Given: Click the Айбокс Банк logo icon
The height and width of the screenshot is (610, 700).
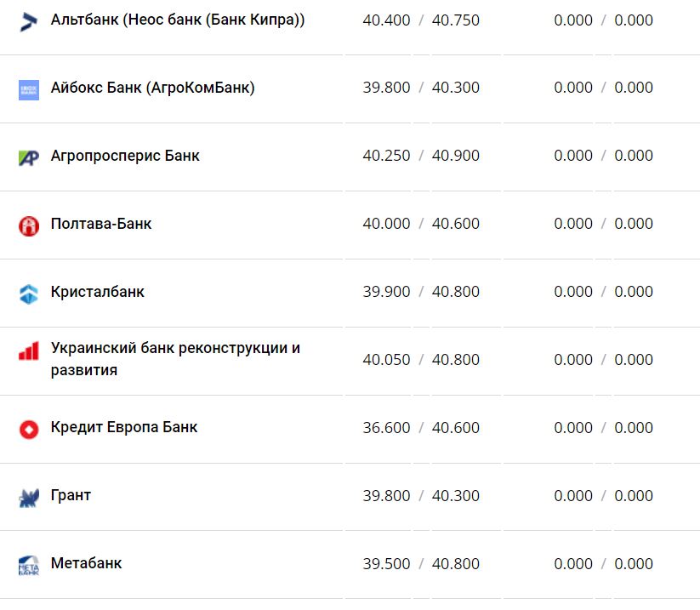Looking at the screenshot, I should coord(29,89).
